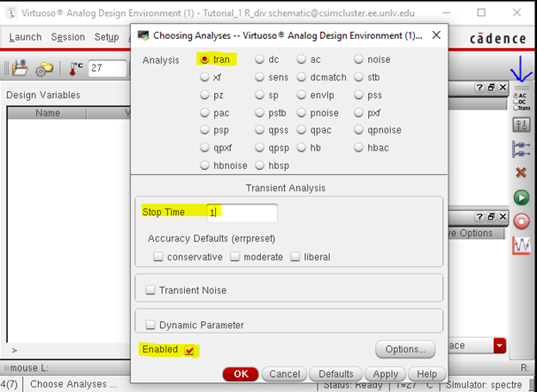Click the orange X delete icon
The height and width of the screenshot is (392, 537).
(521, 173)
